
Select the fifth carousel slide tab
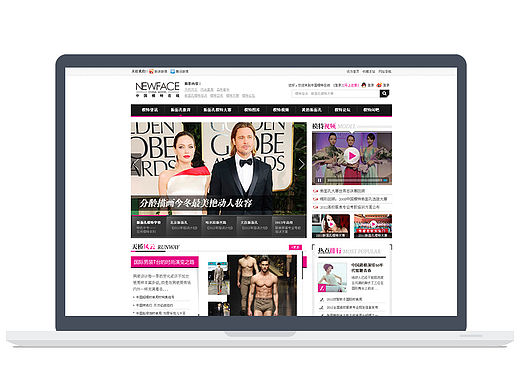tap(289, 226)
